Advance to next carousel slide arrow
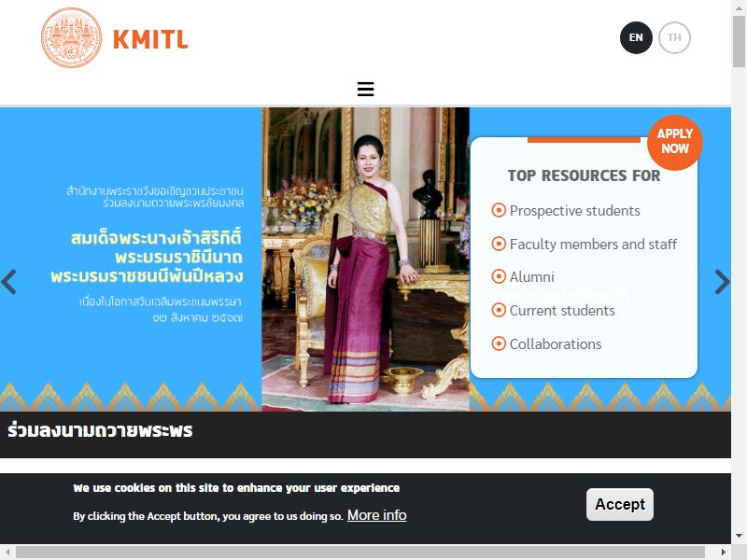Image resolution: width=747 pixels, height=560 pixels. [722, 282]
